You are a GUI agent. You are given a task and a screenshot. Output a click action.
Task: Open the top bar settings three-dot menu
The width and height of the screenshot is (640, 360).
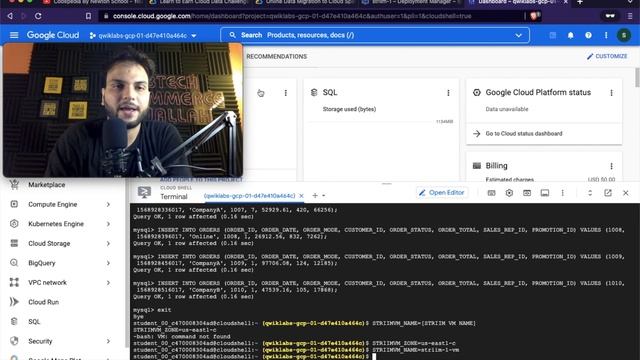pyautogui.click(x=606, y=36)
